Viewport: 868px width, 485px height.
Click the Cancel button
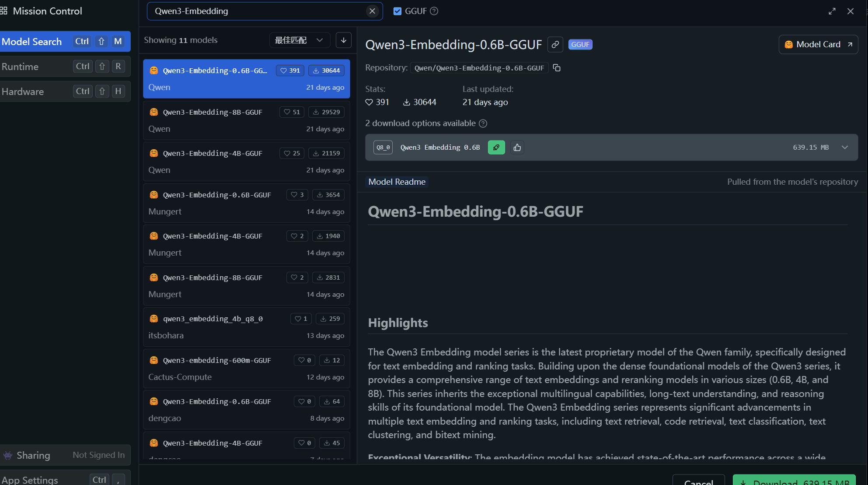pyautogui.click(x=698, y=481)
